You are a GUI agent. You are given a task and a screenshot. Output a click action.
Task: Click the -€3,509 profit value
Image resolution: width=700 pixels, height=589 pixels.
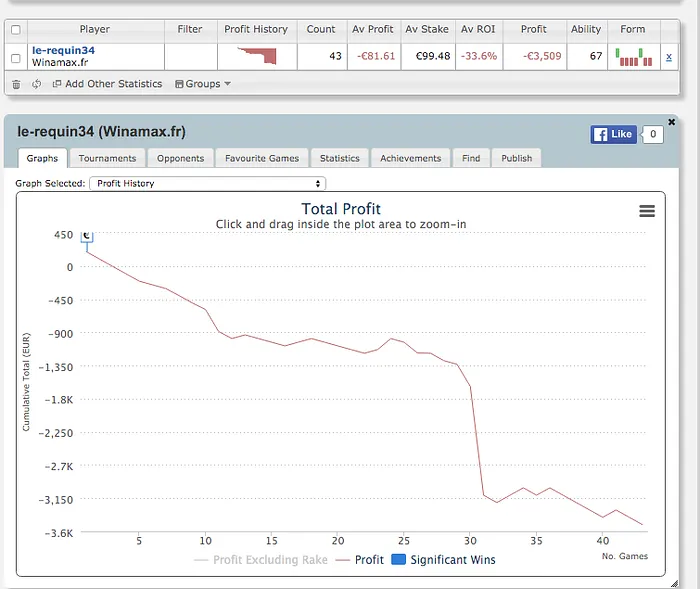542,56
